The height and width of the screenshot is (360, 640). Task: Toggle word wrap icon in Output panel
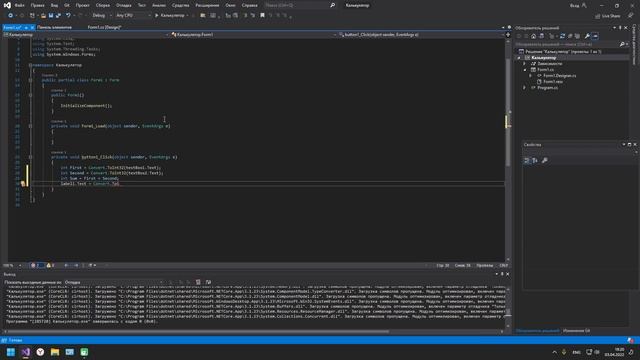pyautogui.click(x=208, y=282)
